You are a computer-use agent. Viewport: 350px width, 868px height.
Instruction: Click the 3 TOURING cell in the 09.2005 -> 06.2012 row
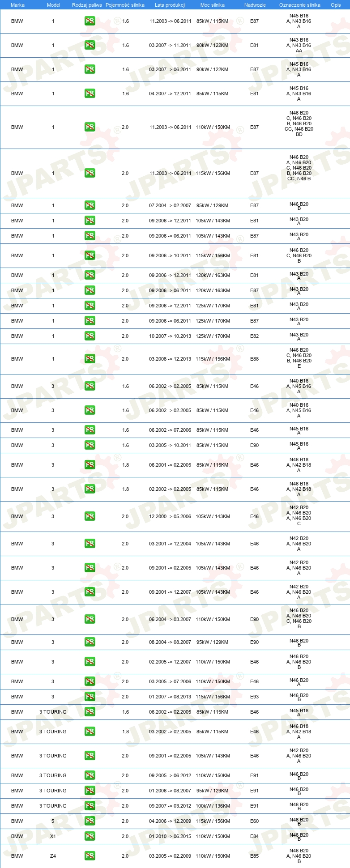pyautogui.click(x=53, y=775)
